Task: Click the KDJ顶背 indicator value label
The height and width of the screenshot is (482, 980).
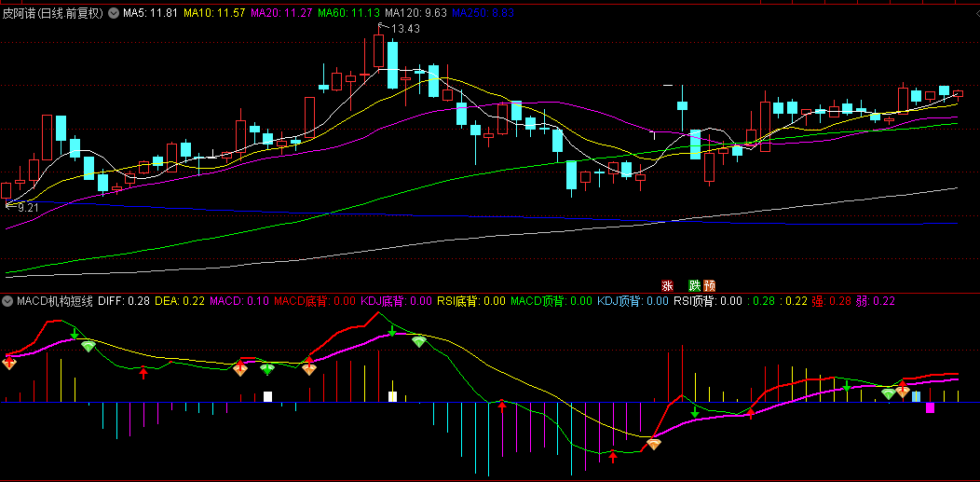Action: 633,301
